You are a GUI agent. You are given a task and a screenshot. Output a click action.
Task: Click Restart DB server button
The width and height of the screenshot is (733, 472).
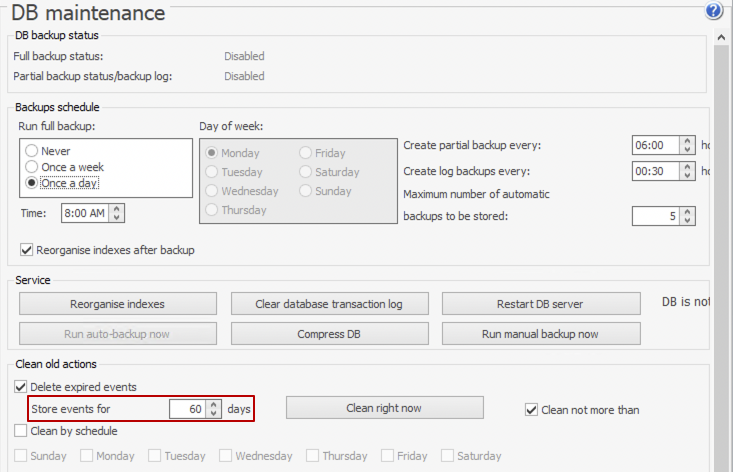[x=541, y=304]
